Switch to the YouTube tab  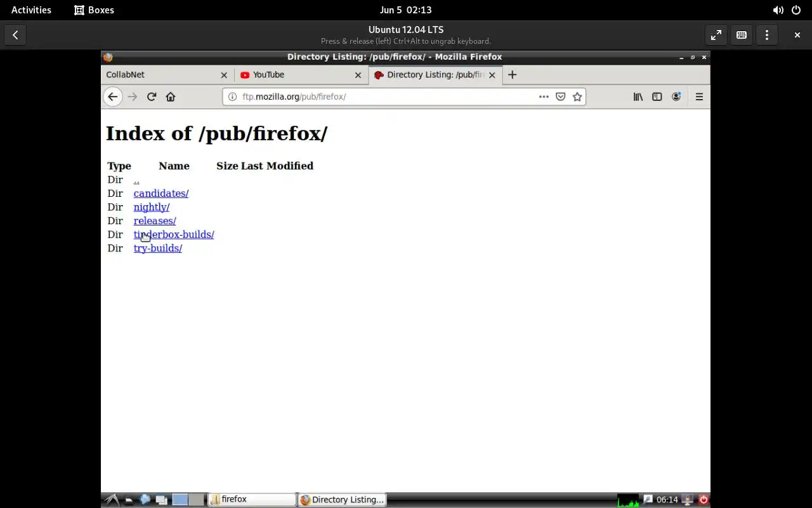(302, 74)
